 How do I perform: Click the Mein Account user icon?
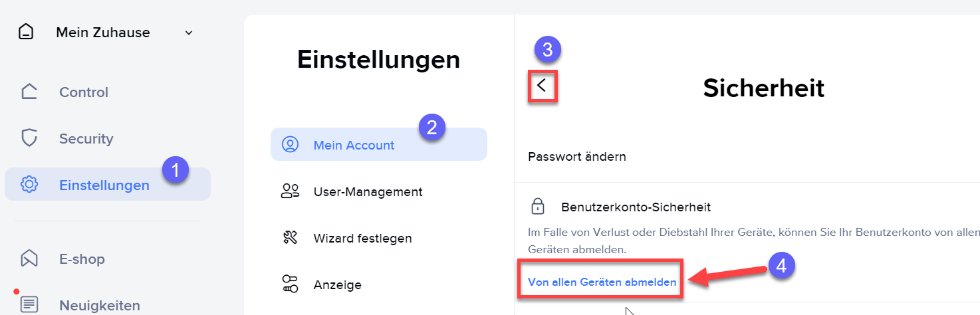[x=290, y=145]
